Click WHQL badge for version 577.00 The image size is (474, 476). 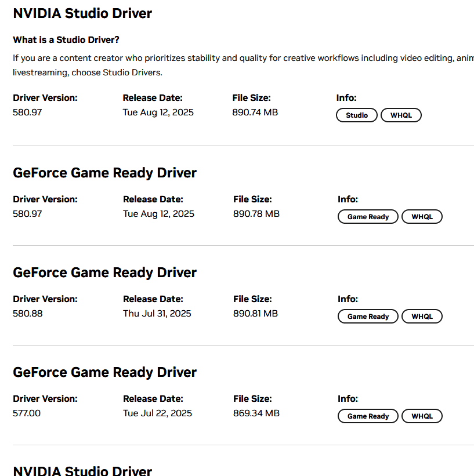pos(422,416)
